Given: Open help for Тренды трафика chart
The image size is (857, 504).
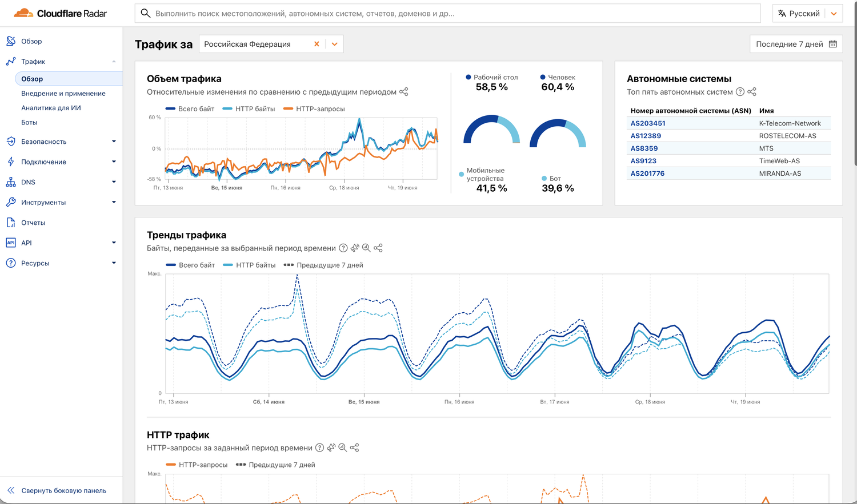Looking at the screenshot, I should click(x=343, y=248).
